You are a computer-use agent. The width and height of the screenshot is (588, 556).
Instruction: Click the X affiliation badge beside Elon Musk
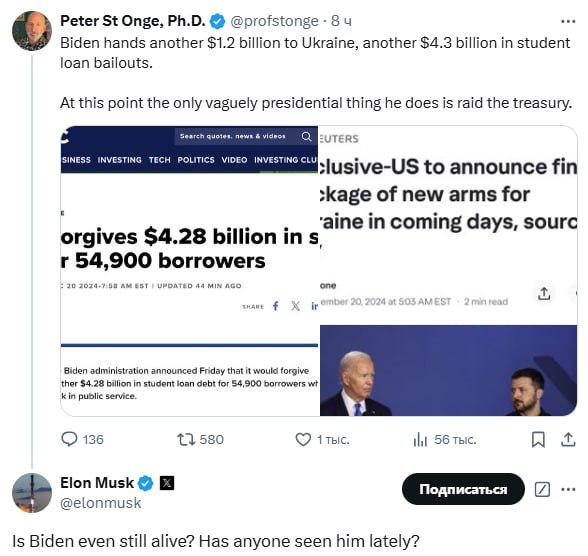click(166, 483)
